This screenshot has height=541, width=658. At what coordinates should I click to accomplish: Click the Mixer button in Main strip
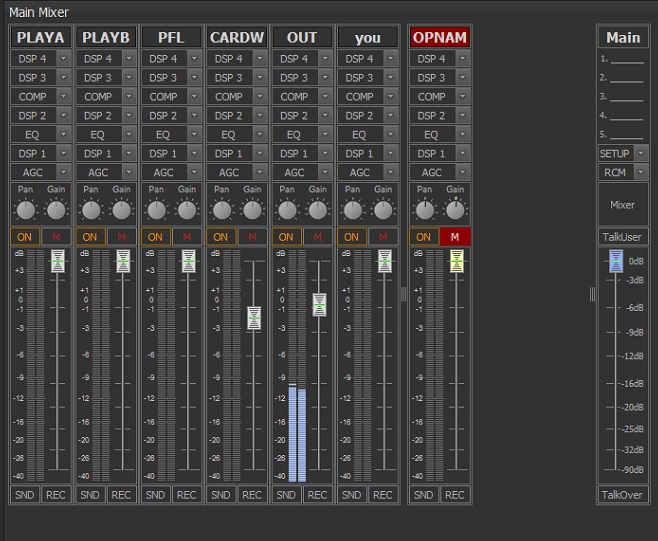coord(623,205)
